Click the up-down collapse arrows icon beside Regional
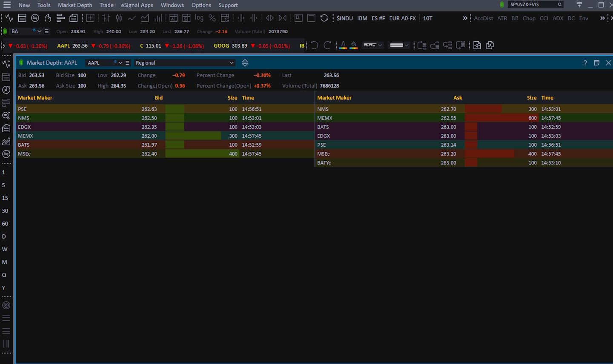The image size is (613, 364). (x=245, y=63)
